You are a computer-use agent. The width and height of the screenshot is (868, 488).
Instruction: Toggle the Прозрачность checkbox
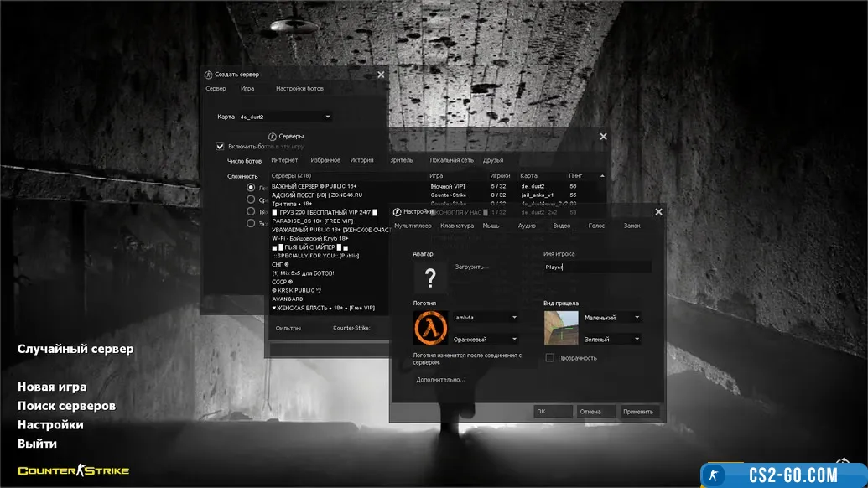[x=550, y=358]
